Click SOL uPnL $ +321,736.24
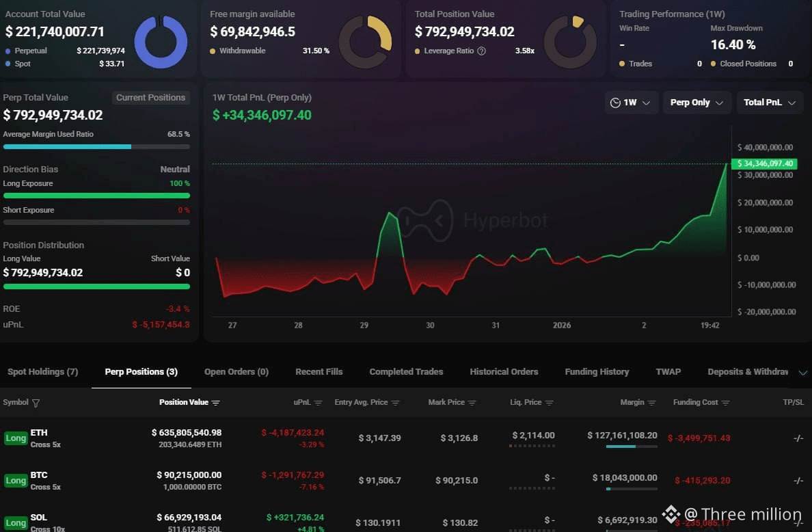The width and height of the screenshot is (812, 532). (x=295, y=518)
